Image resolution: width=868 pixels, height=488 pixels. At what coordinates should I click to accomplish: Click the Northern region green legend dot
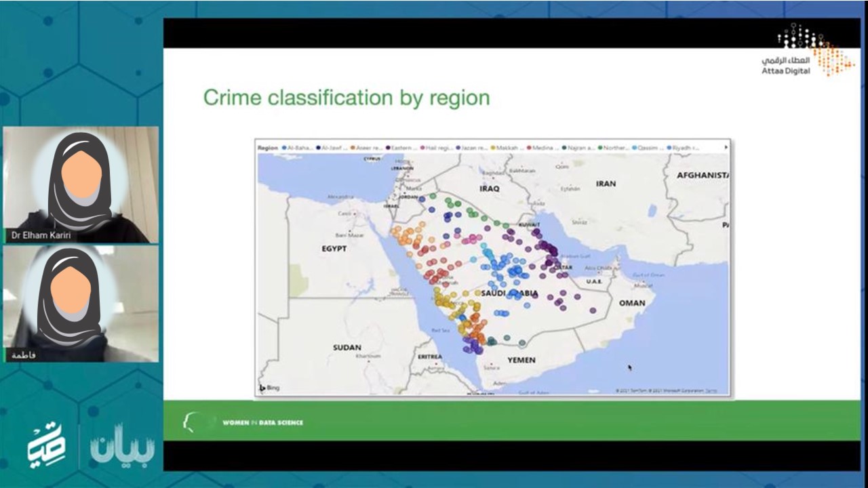point(600,147)
